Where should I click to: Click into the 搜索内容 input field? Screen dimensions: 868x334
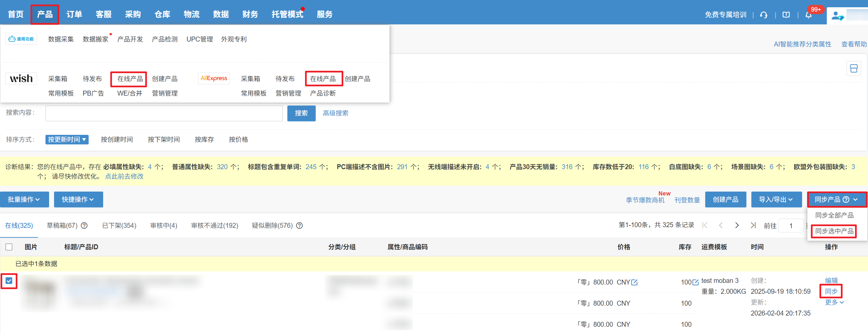(x=164, y=113)
